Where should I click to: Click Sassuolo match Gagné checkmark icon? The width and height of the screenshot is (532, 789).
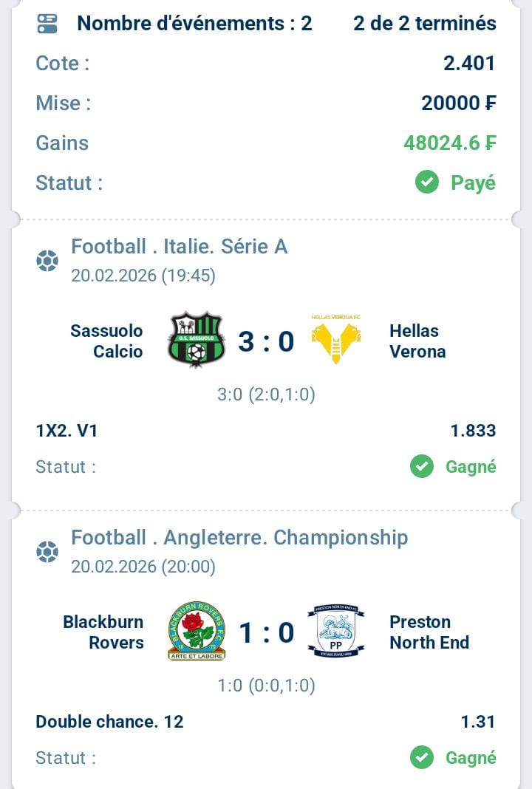click(x=422, y=466)
